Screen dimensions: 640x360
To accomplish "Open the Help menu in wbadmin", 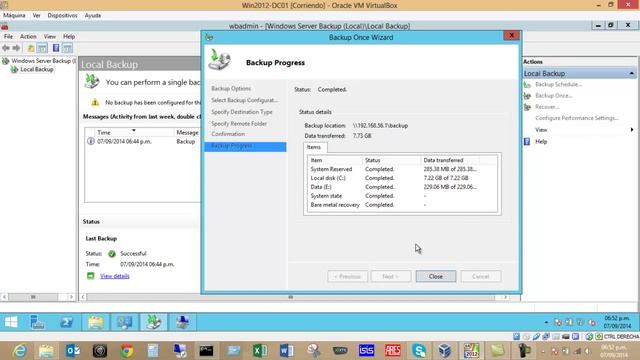I will pyautogui.click(x=69, y=36).
